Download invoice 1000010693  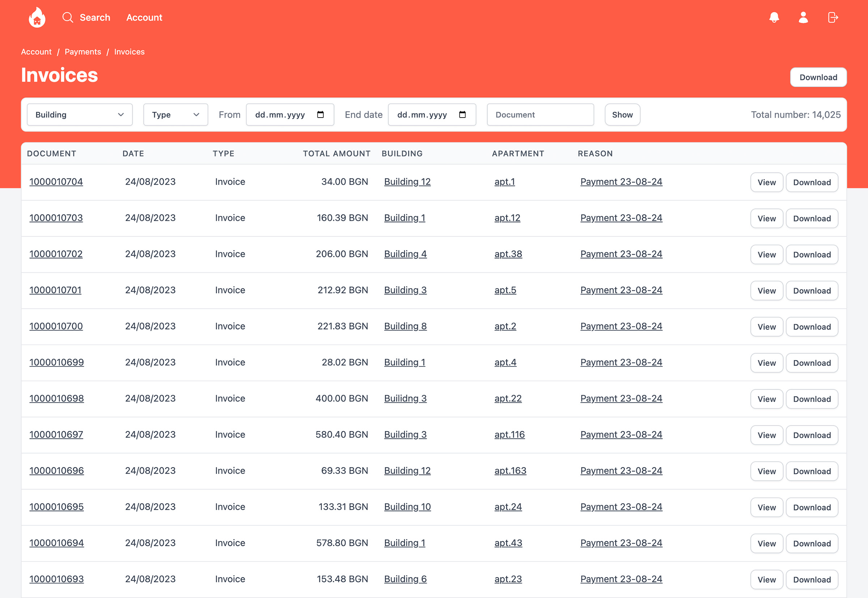point(812,580)
